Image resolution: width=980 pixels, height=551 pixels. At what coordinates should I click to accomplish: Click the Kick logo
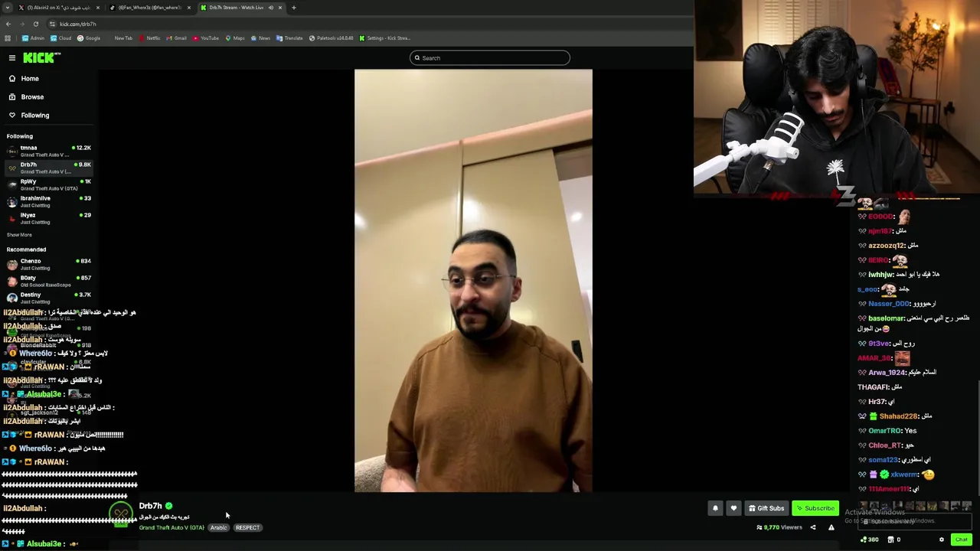coord(41,57)
